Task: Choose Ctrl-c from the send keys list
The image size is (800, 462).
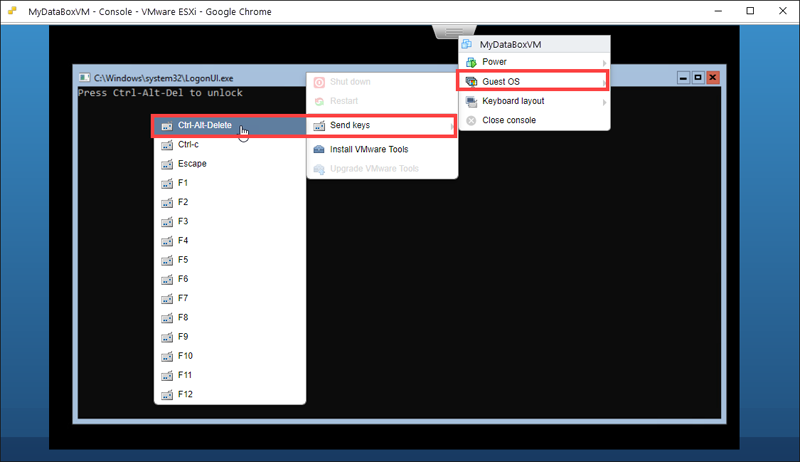Action: click(230, 145)
